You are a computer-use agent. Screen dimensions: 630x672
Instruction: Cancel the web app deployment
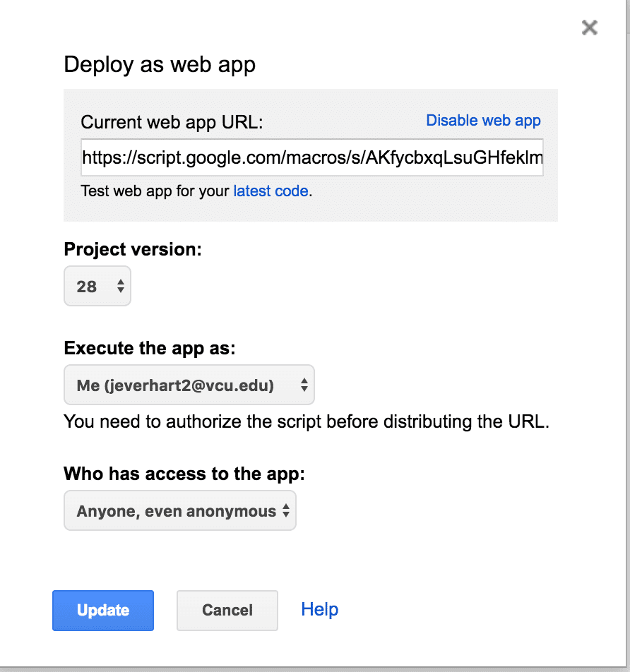(x=227, y=610)
